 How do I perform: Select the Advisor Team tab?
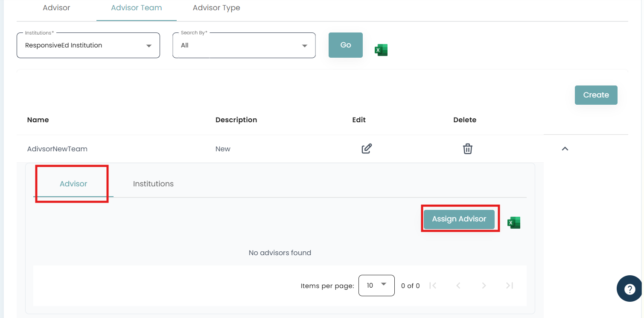click(136, 8)
